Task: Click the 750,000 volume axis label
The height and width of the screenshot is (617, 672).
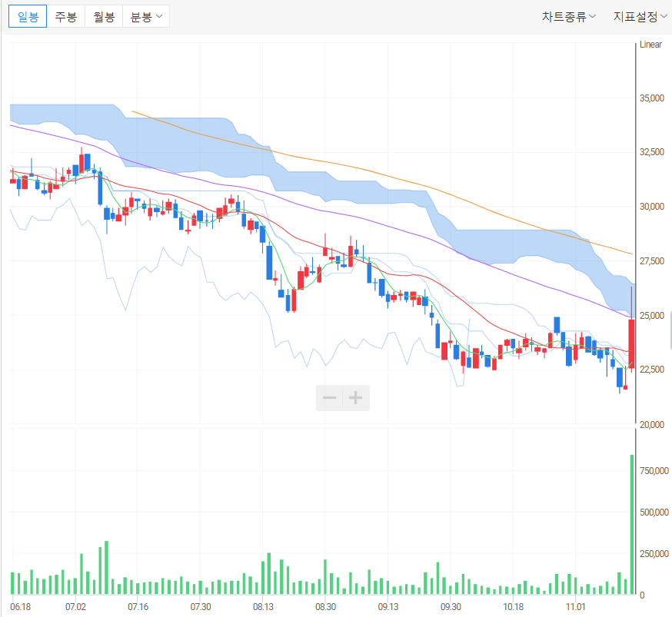Action: (x=654, y=470)
